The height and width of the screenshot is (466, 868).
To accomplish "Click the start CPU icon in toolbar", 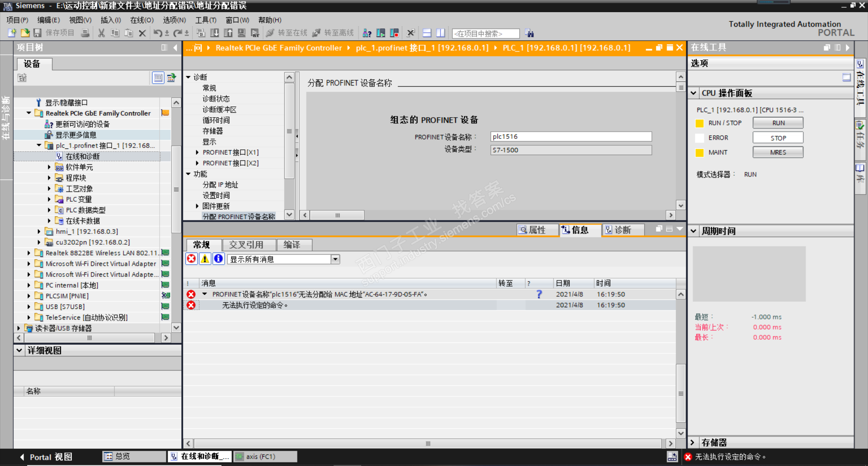I will (x=381, y=33).
